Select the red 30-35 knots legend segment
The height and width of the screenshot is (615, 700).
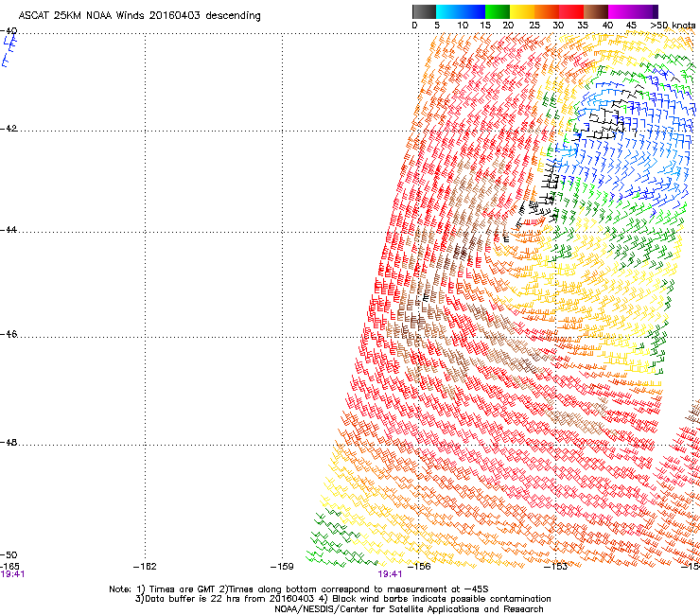(571, 11)
